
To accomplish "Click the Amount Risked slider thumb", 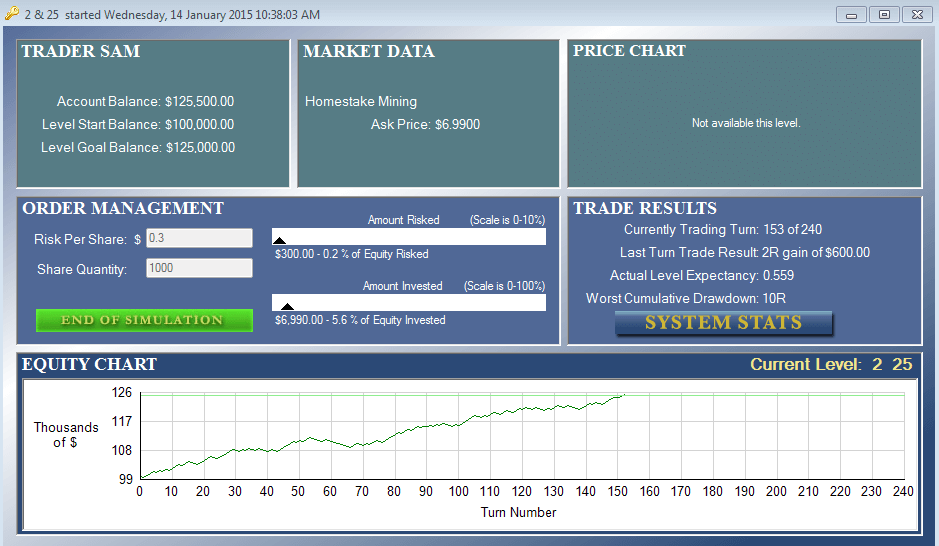I will (x=279, y=240).
